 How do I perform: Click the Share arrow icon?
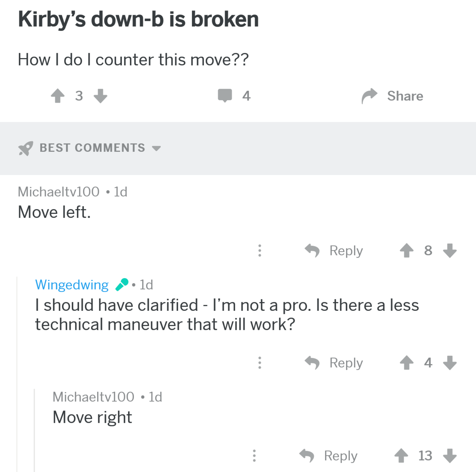click(369, 96)
